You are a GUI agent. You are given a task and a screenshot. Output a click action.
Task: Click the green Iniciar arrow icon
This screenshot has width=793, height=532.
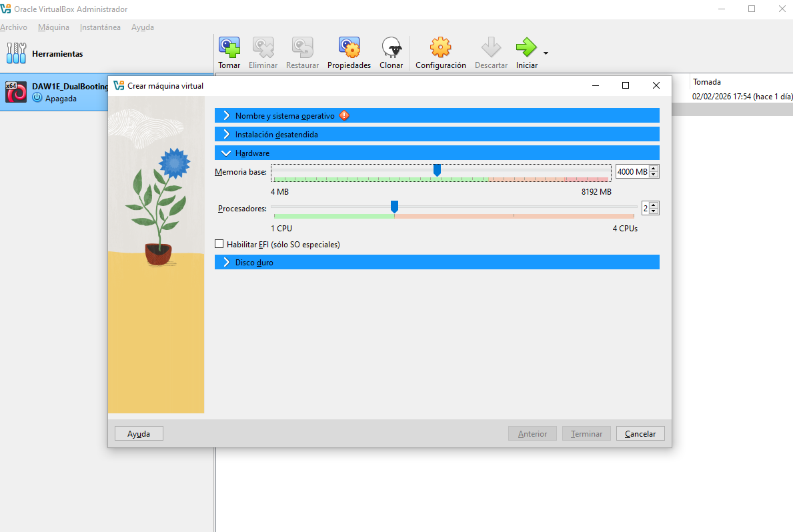526,47
